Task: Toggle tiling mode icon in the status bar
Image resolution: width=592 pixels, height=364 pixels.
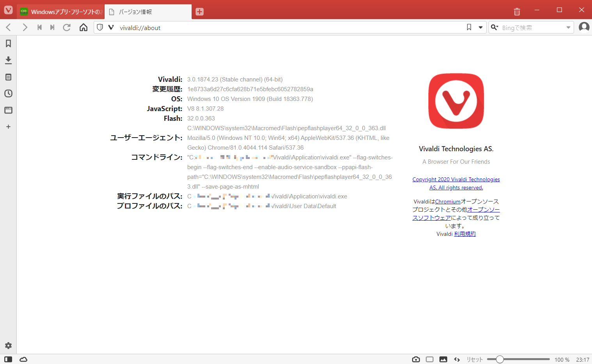Action: pos(429,359)
